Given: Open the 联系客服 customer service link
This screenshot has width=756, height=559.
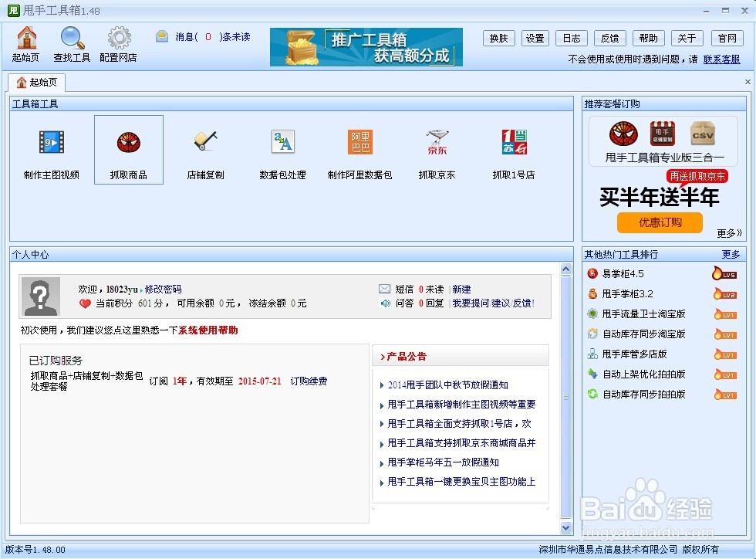Looking at the screenshot, I should [723, 59].
